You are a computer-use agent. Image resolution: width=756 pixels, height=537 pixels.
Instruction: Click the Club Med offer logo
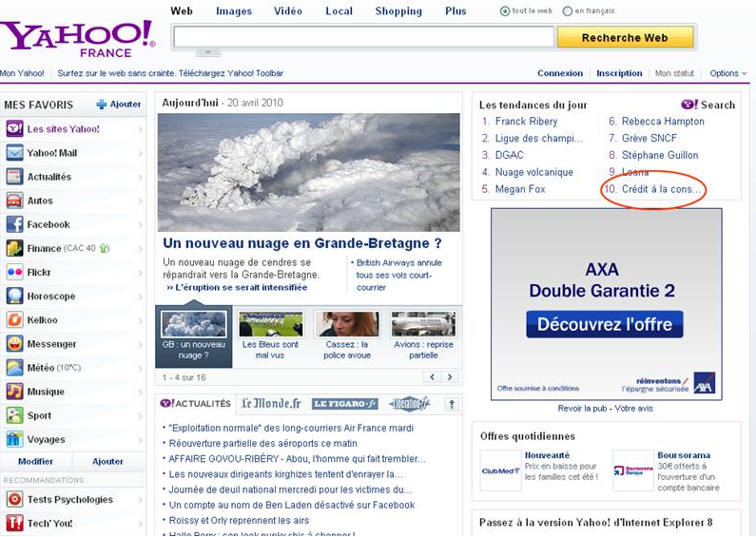click(x=500, y=471)
